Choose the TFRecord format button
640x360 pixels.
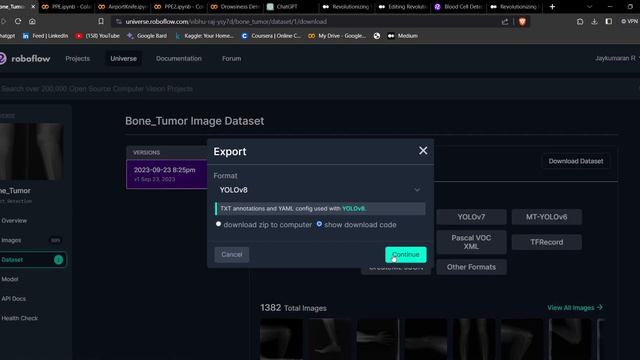547,242
